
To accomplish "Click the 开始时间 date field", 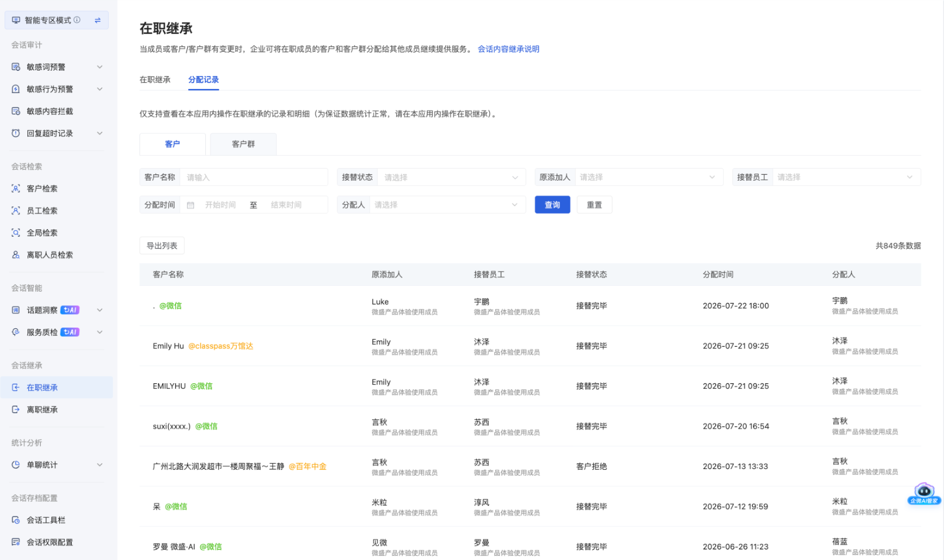I will (220, 205).
